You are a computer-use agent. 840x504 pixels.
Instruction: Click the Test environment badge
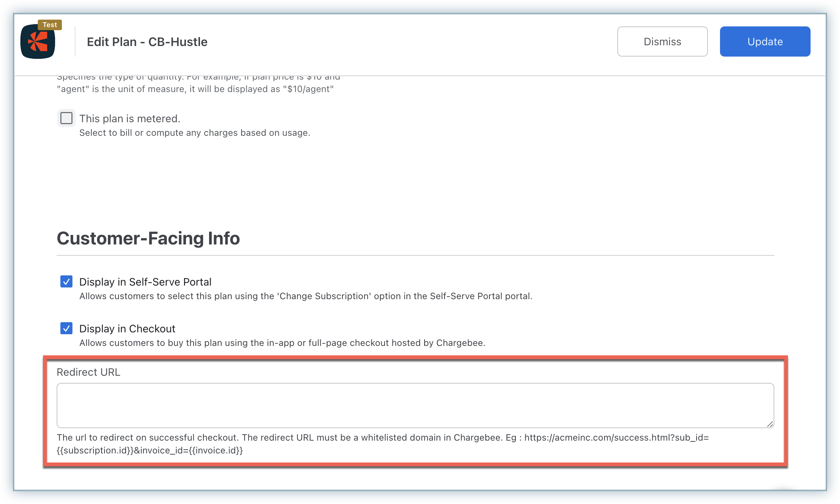click(x=50, y=25)
